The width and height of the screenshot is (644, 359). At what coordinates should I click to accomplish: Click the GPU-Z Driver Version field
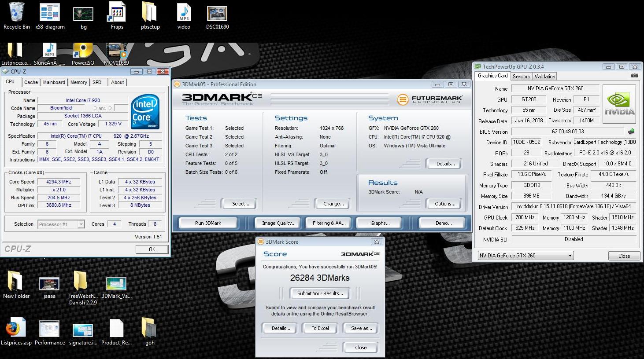pos(574,206)
